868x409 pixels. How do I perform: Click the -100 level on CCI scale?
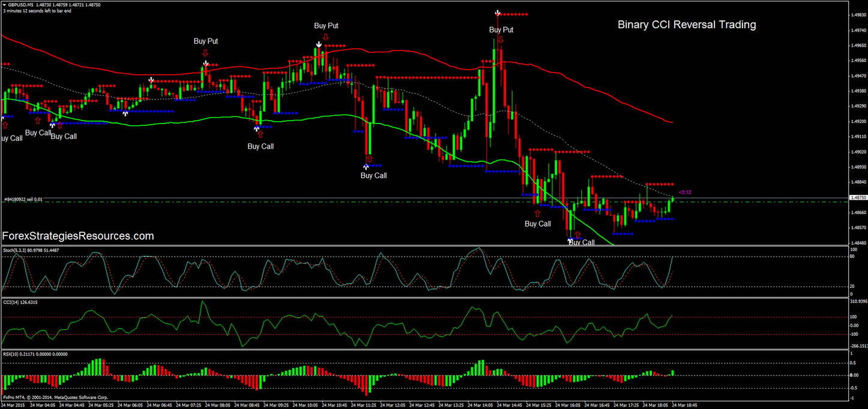tap(854, 334)
